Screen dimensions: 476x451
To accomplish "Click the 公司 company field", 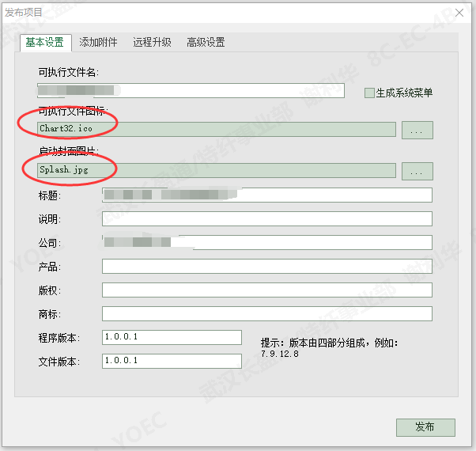I will pos(266,243).
